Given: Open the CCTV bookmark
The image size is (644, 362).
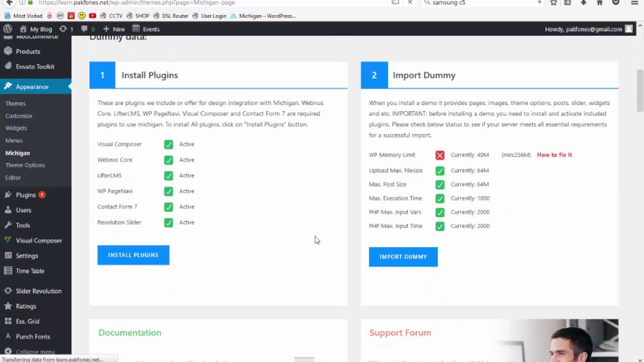Looking at the screenshot, I should point(111,16).
